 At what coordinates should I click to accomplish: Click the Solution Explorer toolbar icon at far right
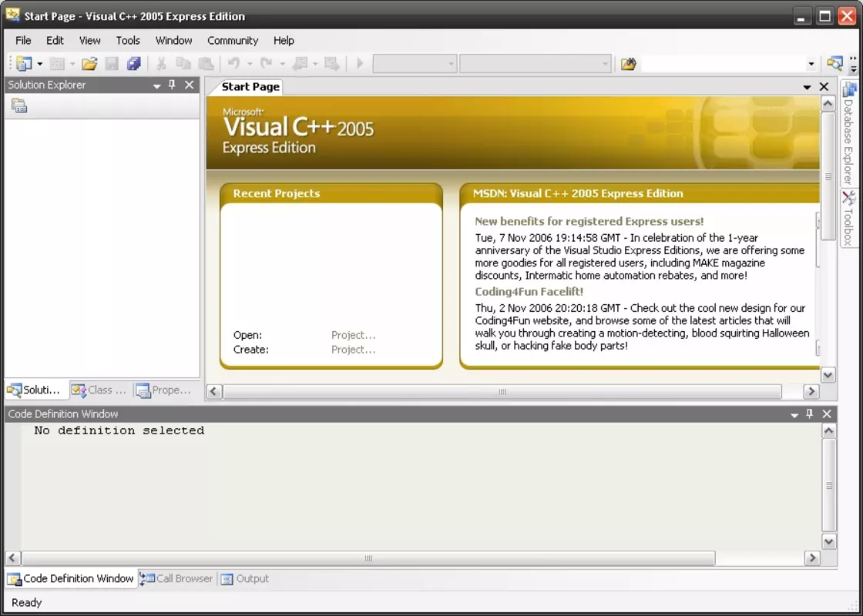pos(835,64)
